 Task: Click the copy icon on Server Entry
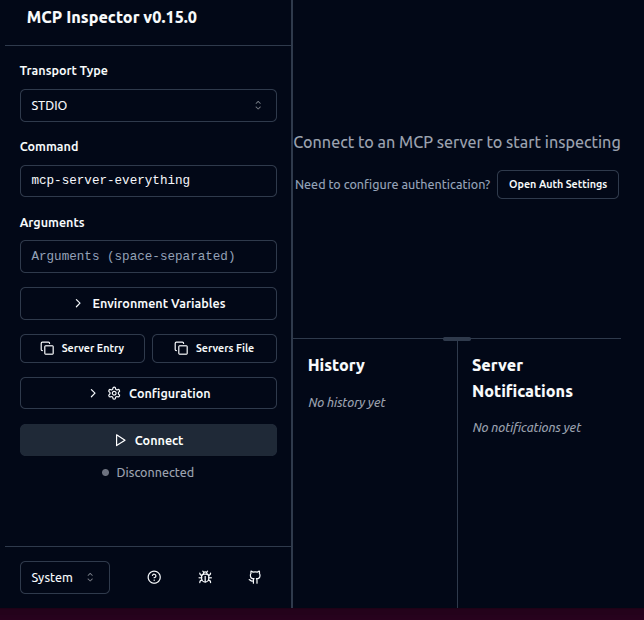[x=47, y=348]
